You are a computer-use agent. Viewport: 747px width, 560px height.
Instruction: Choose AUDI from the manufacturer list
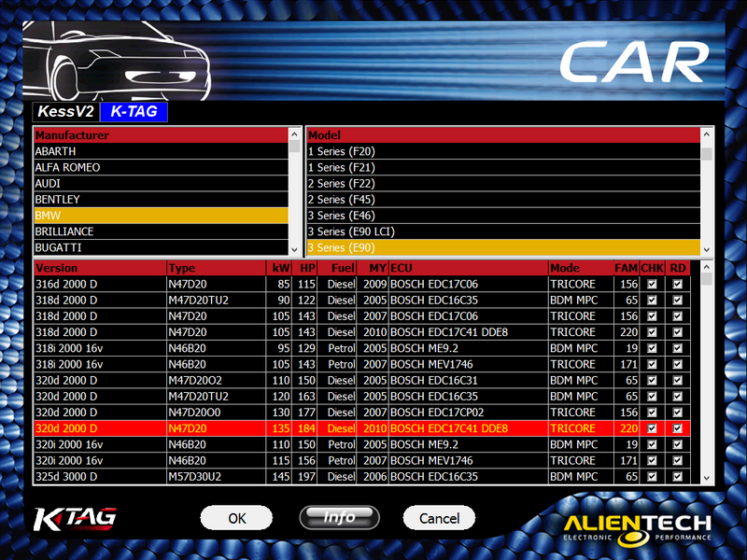click(161, 183)
